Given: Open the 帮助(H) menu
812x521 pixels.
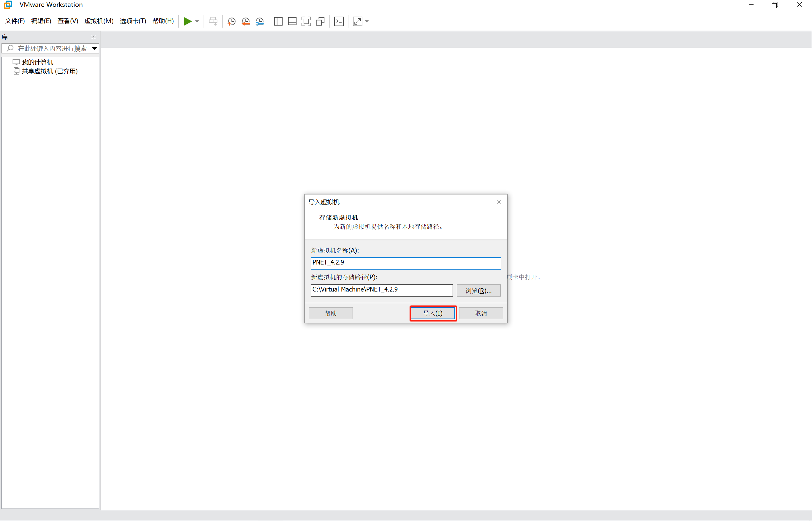Looking at the screenshot, I should pos(163,21).
